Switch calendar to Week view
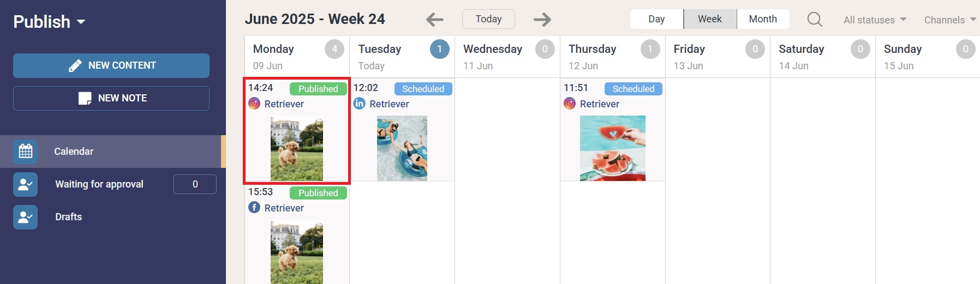Image resolution: width=980 pixels, height=284 pixels. (710, 19)
